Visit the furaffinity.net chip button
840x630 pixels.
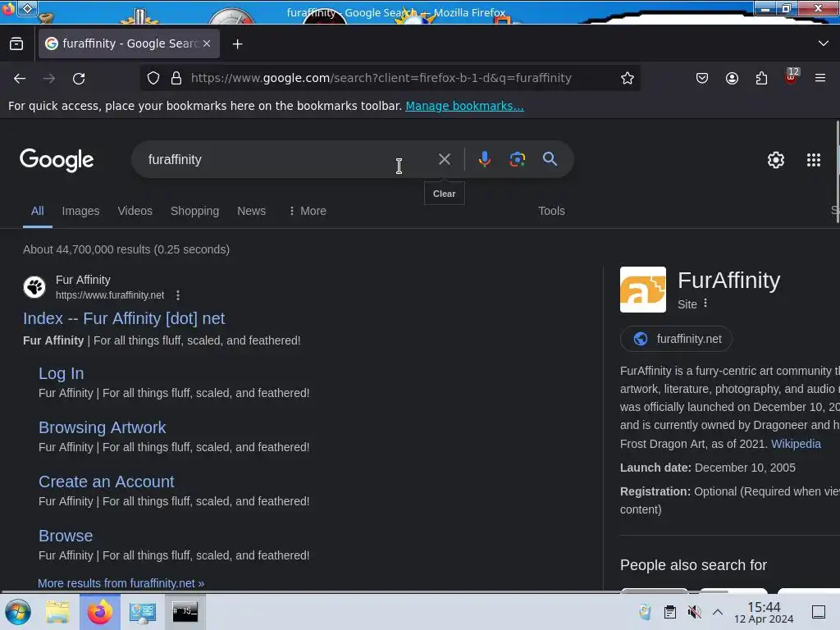click(x=676, y=339)
